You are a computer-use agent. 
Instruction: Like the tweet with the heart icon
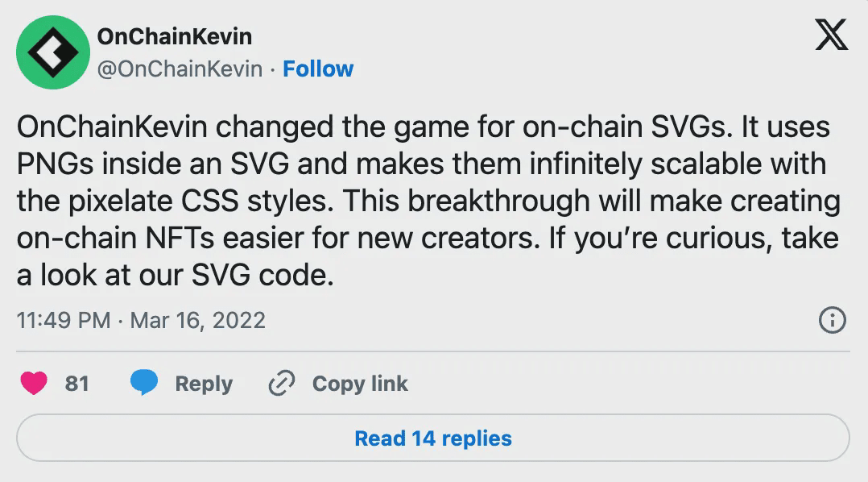(x=34, y=384)
